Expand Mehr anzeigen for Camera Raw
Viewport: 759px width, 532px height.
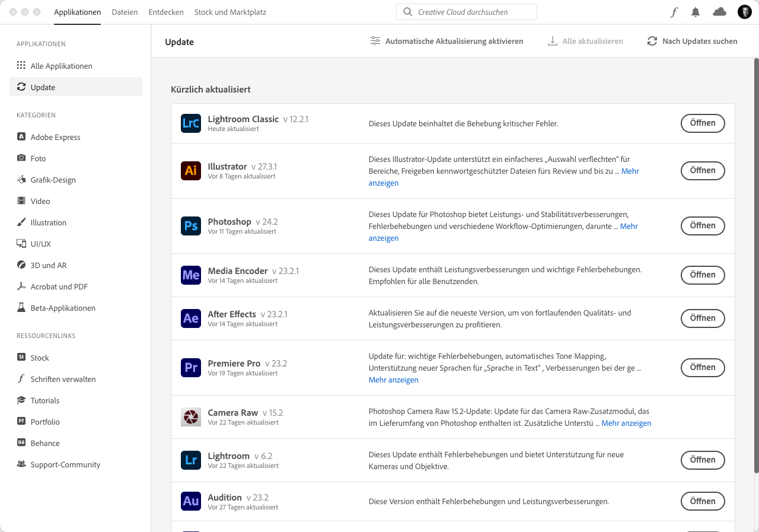tap(626, 423)
